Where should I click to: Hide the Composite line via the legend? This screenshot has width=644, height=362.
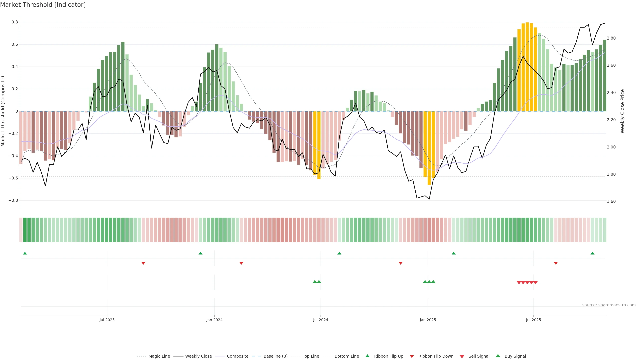(237, 356)
